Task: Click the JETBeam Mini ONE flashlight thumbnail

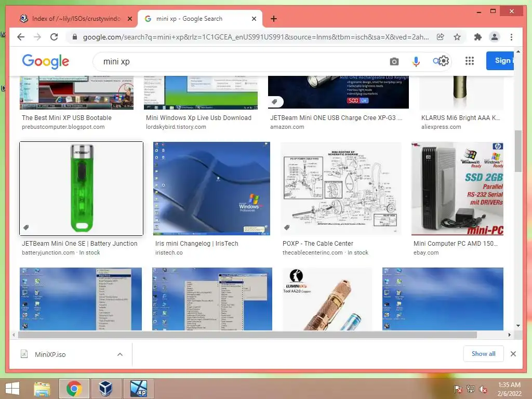Action: click(x=338, y=92)
